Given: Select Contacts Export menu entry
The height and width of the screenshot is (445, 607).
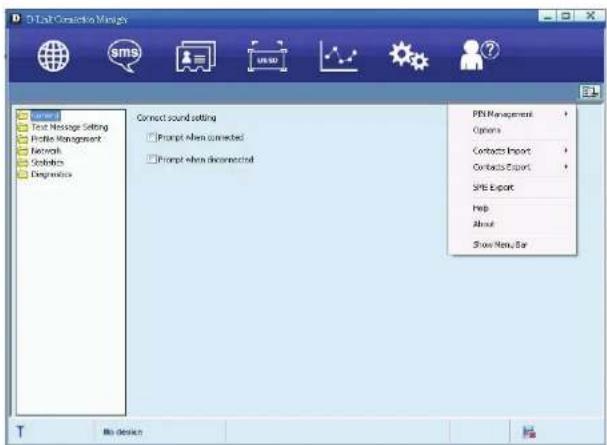Looking at the screenshot, I should tap(512, 167).
